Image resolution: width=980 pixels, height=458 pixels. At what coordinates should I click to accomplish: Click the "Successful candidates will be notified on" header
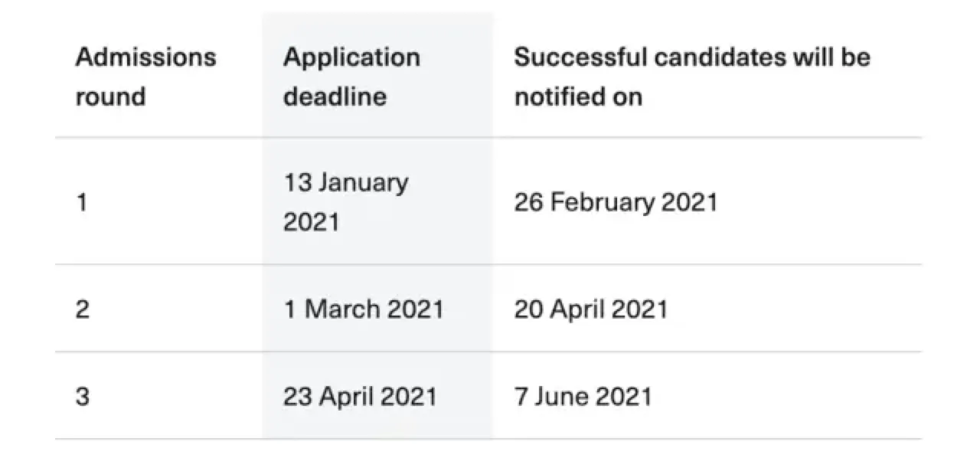[x=691, y=77]
